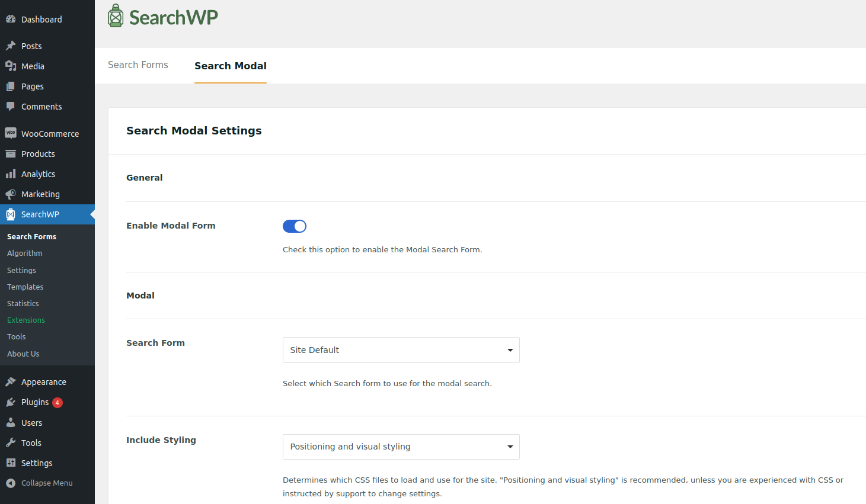Click the Analytics bar chart icon

tap(11, 174)
